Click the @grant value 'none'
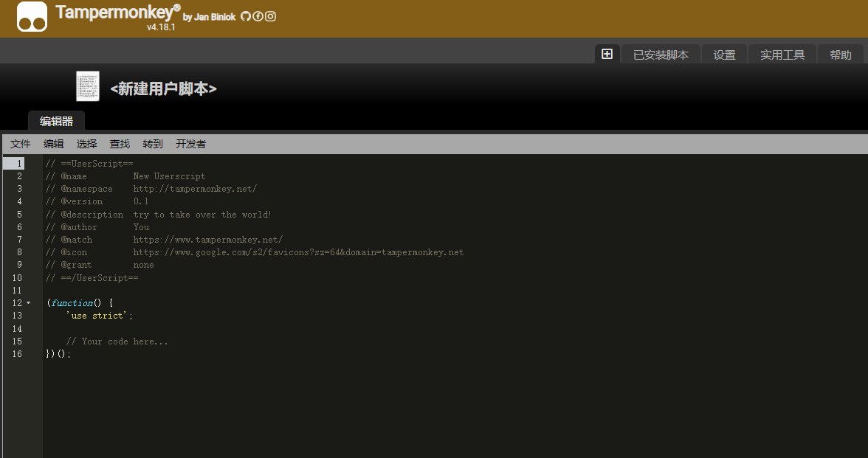The height and width of the screenshot is (458, 868). (144, 265)
